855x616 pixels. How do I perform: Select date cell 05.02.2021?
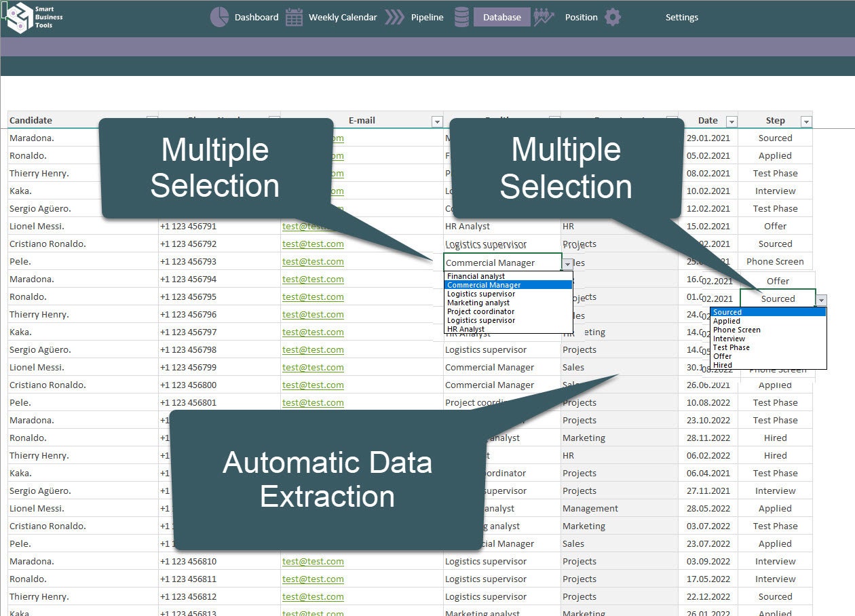tap(708, 156)
